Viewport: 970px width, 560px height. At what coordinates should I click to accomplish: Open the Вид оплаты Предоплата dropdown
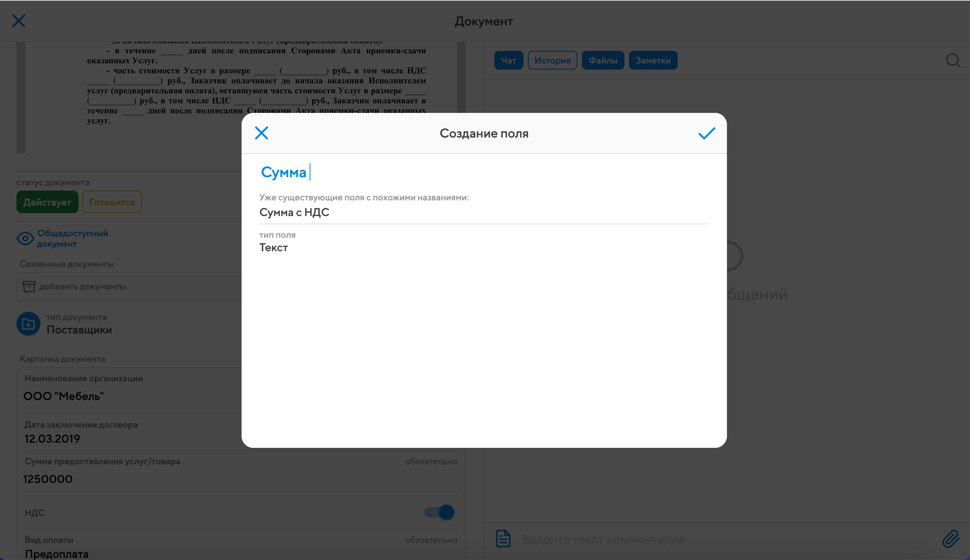[x=57, y=554]
